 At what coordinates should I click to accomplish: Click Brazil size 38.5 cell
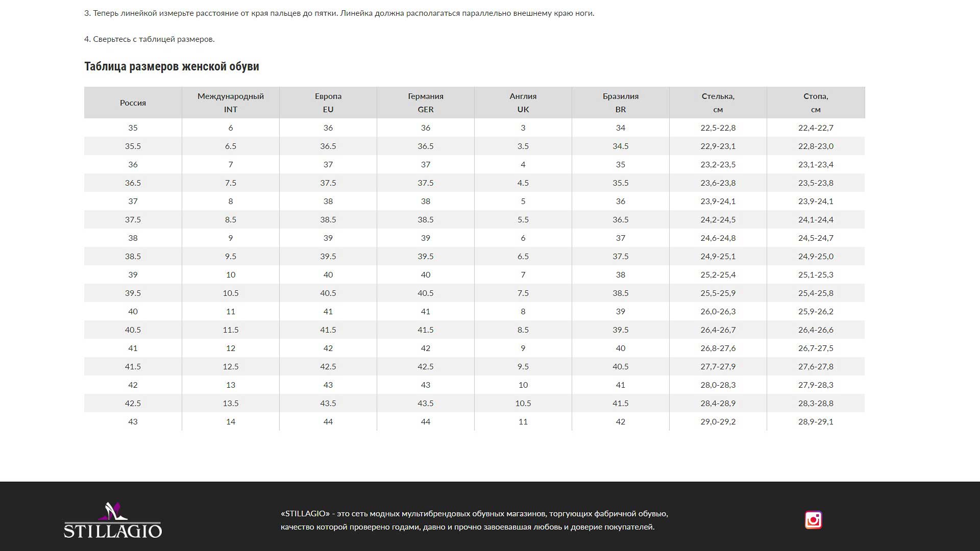click(x=620, y=293)
